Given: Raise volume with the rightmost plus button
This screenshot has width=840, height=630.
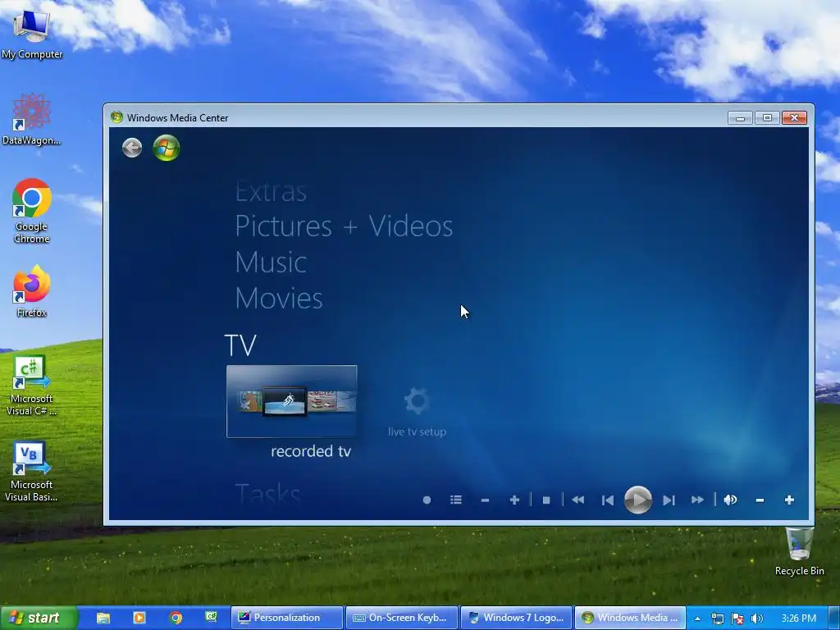Looking at the screenshot, I should tap(789, 500).
